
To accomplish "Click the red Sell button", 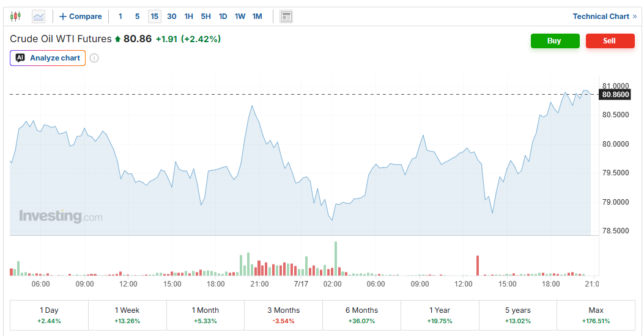I will coord(610,40).
